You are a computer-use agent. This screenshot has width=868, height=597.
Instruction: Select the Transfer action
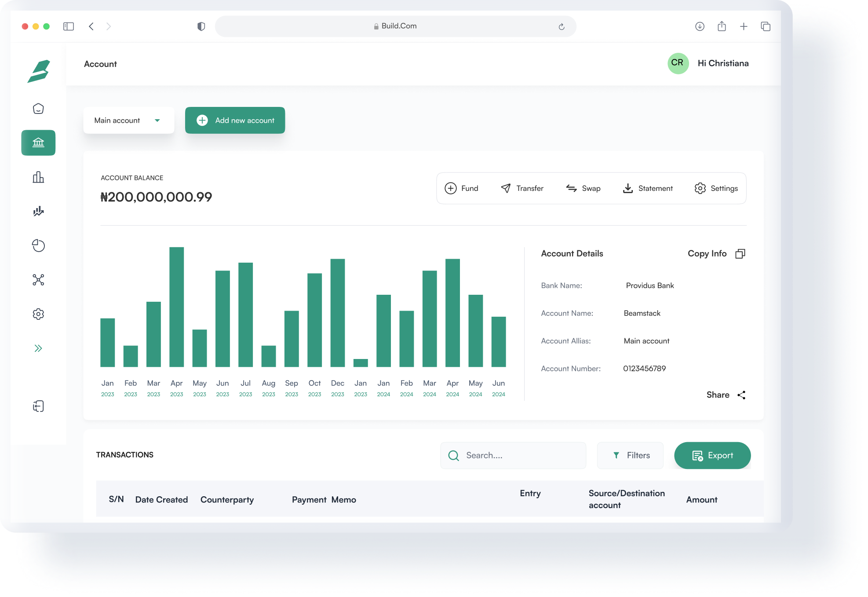pos(522,189)
